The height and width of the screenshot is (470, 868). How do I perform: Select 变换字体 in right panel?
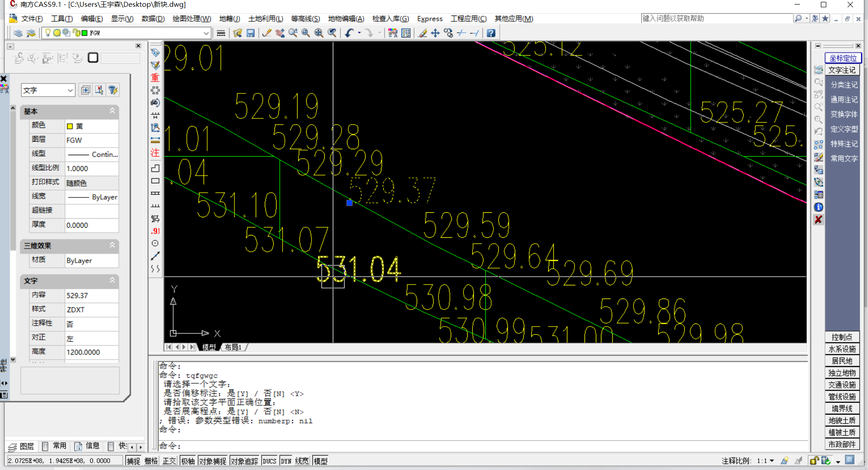[844, 114]
